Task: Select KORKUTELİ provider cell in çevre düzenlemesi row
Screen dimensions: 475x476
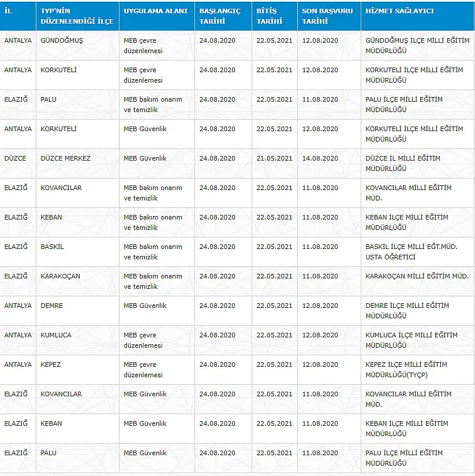Action: tap(417, 75)
